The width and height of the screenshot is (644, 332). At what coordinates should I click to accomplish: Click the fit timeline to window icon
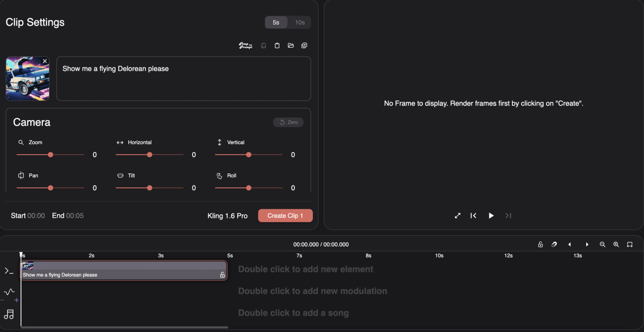(x=630, y=244)
